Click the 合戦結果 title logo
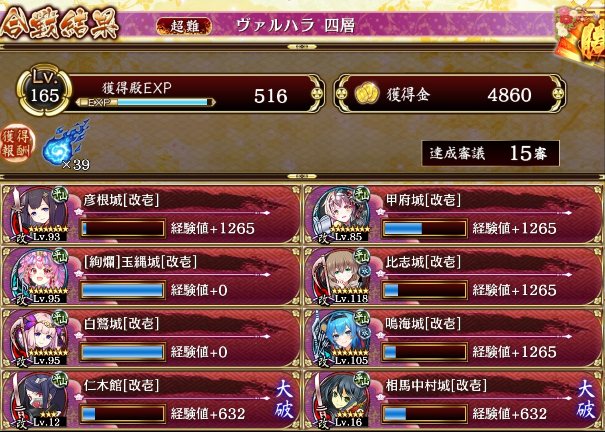 pos(59,24)
